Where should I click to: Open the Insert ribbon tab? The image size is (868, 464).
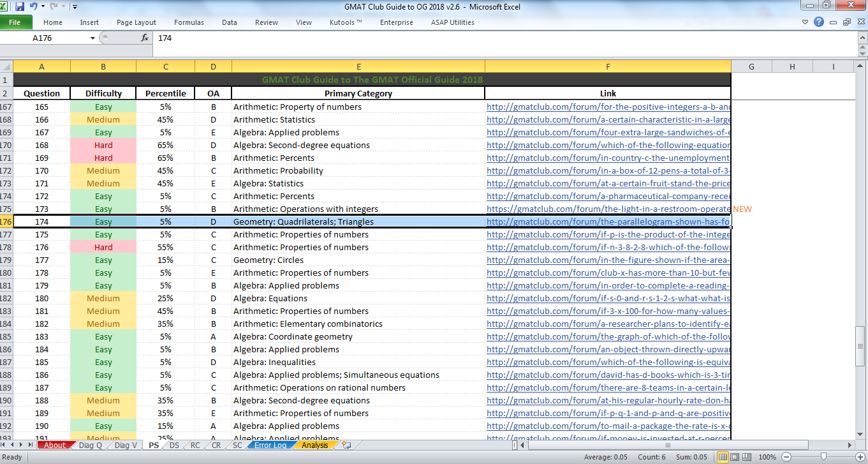pos(89,22)
